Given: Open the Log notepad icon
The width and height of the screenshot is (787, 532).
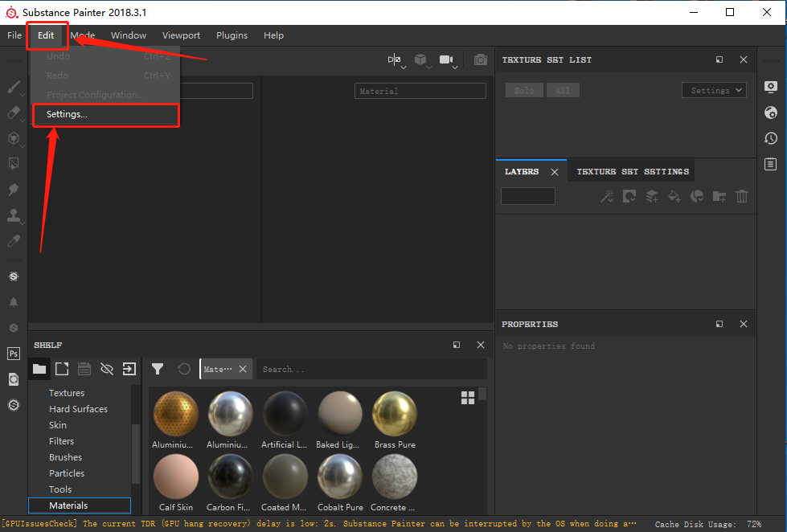Looking at the screenshot, I should point(771,164).
